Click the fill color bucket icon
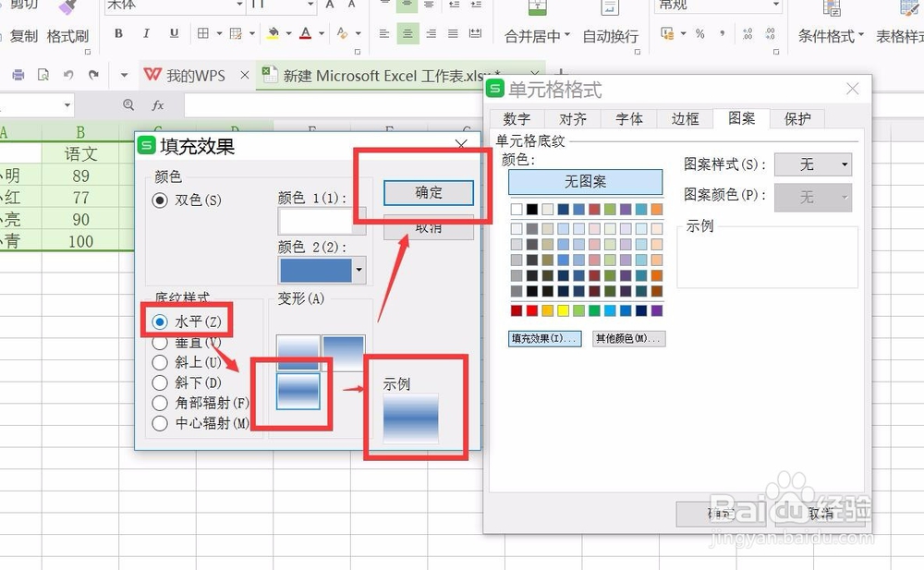The width and height of the screenshot is (924, 570). point(273,33)
